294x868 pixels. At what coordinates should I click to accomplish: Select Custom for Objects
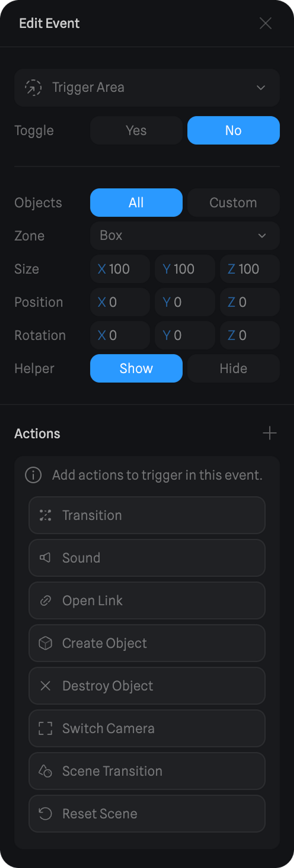point(233,202)
